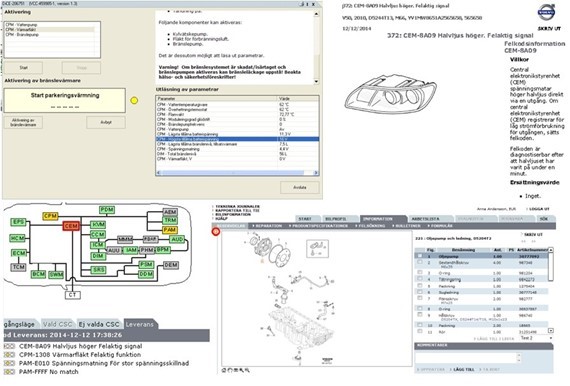Tick the checkbox for part 1 Oljepump
This screenshot has width=570, height=386.
pyautogui.click(x=420, y=256)
